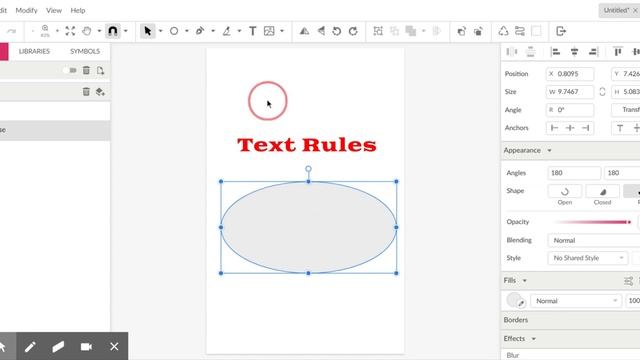Click the add new layer icon
The image size is (640, 360).
point(100,91)
